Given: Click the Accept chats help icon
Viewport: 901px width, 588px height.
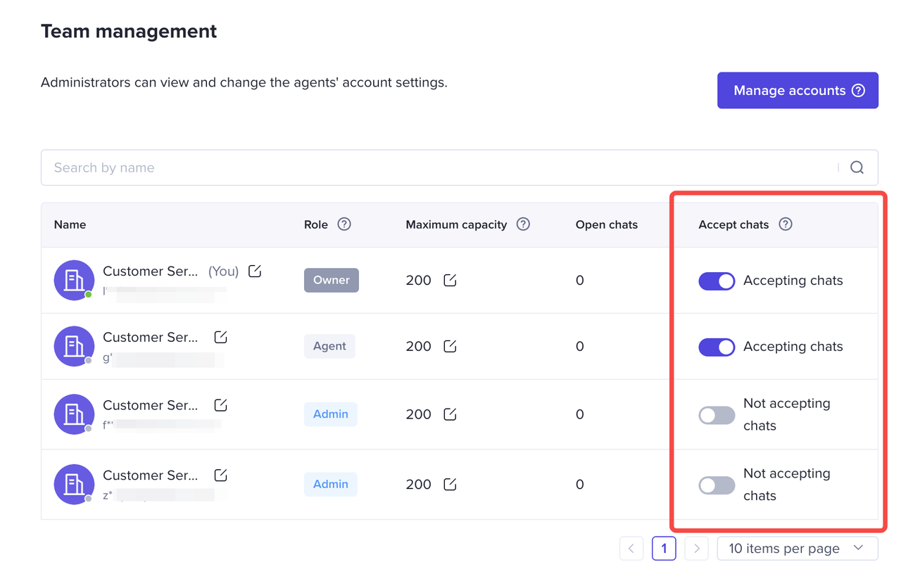Looking at the screenshot, I should 786,224.
